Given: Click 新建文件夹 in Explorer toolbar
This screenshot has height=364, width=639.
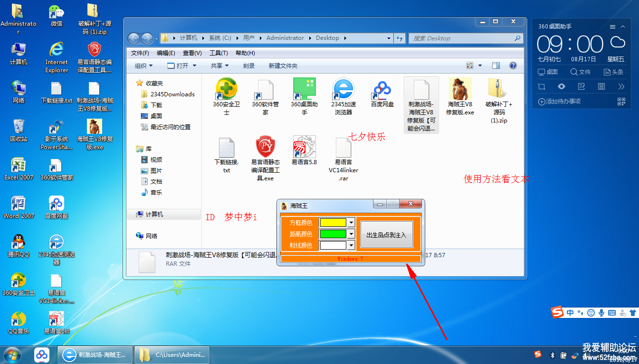Looking at the screenshot, I should click(x=283, y=66).
